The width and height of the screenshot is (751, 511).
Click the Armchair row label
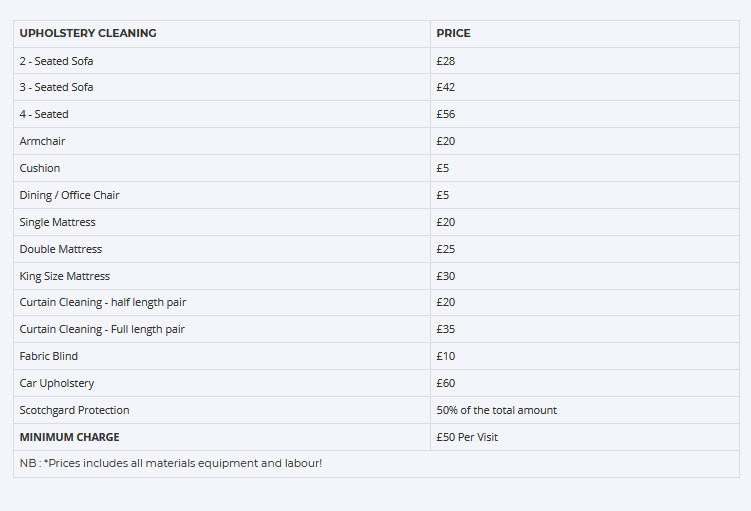[42, 142]
